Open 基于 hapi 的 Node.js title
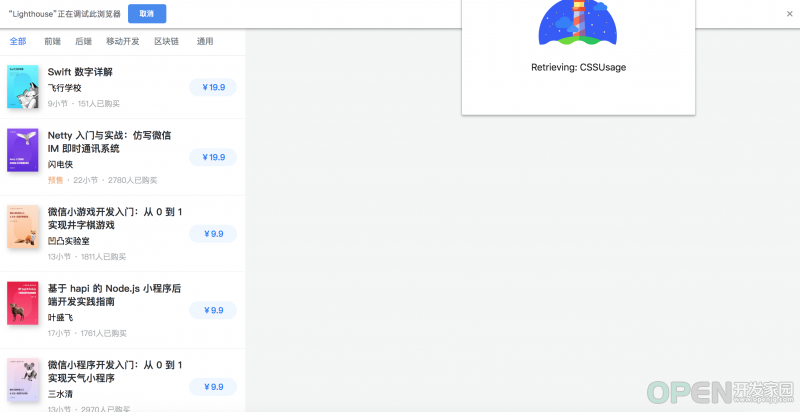 point(114,295)
